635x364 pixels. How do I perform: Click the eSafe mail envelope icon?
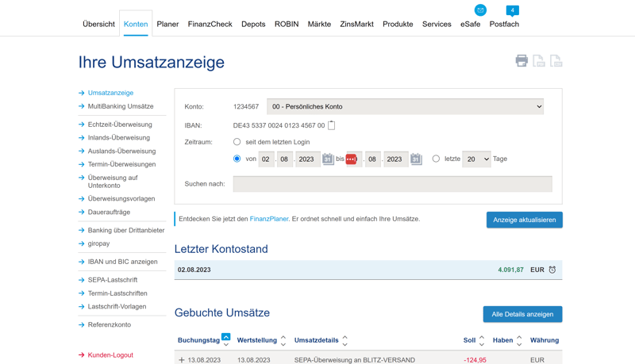tap(480, 10)
